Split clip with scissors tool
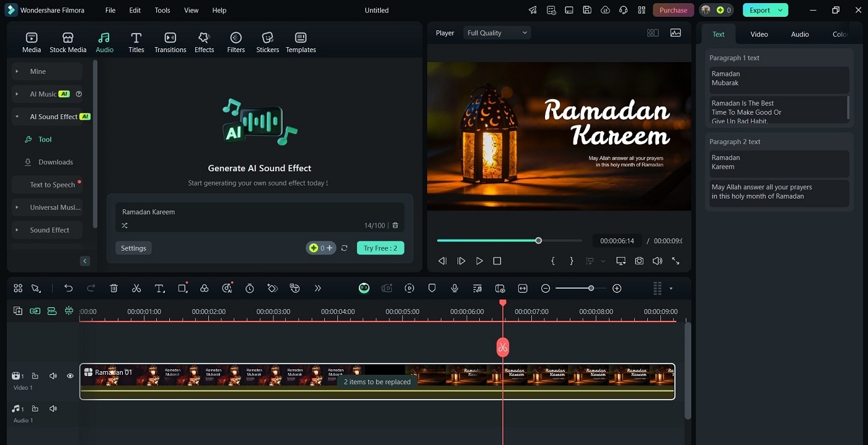Image resolution: width=868 pixels, height=445 pixels. [x=136, y=289]
